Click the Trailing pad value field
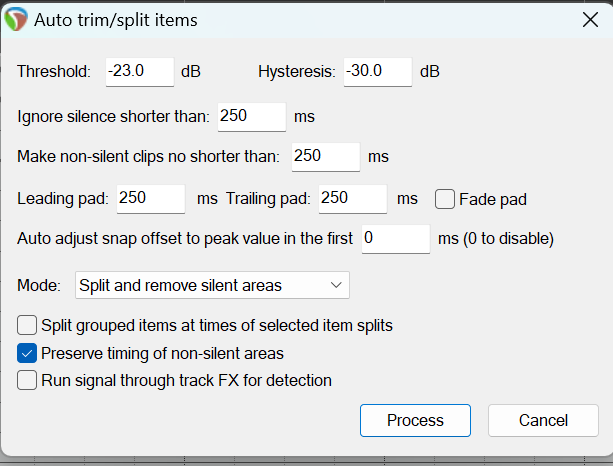This screenshot has height=466, width=613. point(353,199)
